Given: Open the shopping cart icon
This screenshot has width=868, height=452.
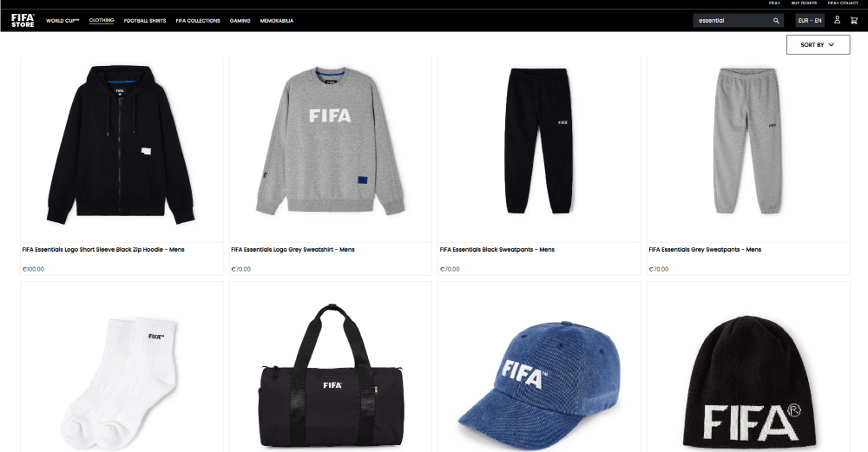Looking at the screenshot, I should click(x=854, y=21).
